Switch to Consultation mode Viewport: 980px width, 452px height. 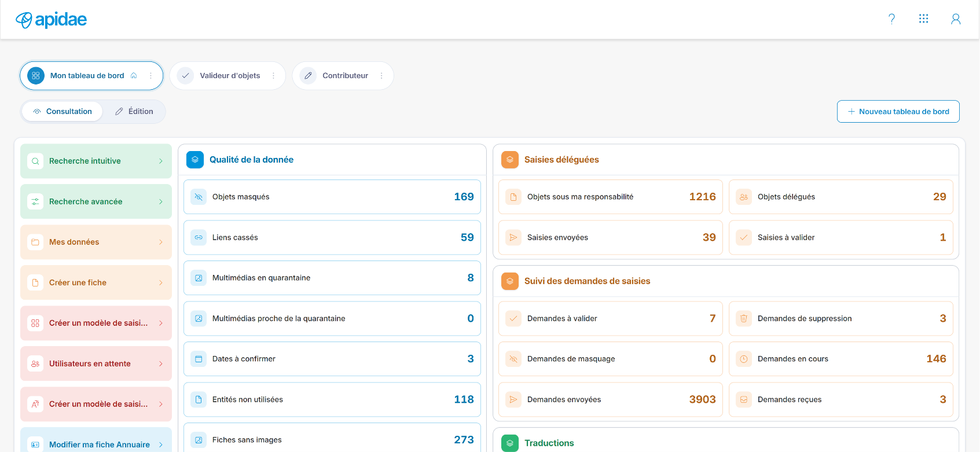pos(63,112)
